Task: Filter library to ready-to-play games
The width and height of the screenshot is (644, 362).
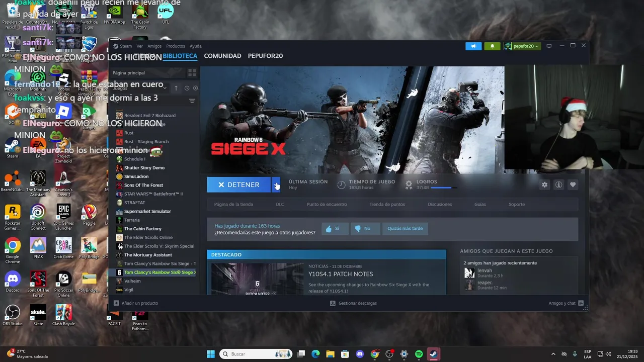Action: tap(195, 88)
